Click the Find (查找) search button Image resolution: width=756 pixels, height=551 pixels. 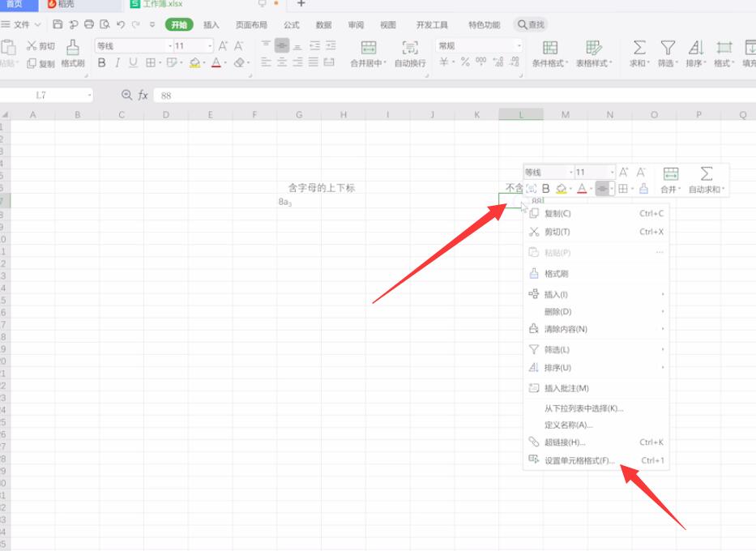531,24
